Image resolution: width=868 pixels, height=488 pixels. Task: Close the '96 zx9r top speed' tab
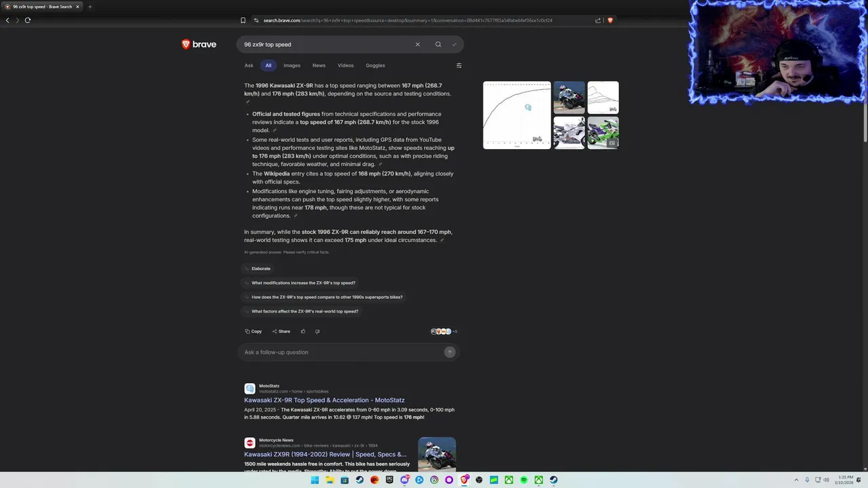(x=77, y=7)
